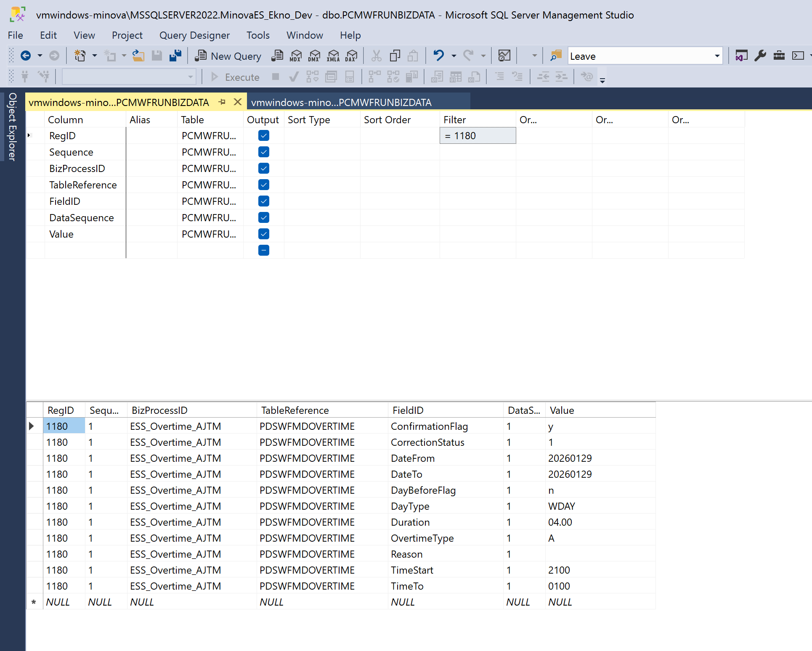Click the New Query button
812x651 pixels.
pos(228,56)
